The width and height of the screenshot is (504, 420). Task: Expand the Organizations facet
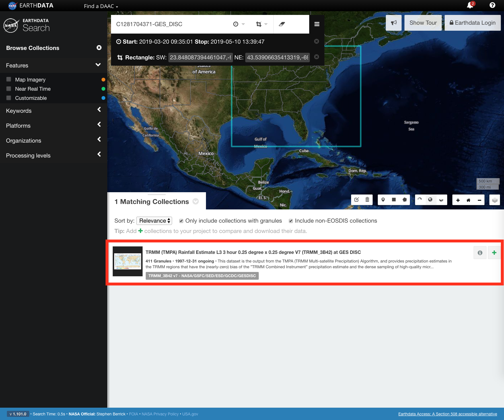[99, 139]
